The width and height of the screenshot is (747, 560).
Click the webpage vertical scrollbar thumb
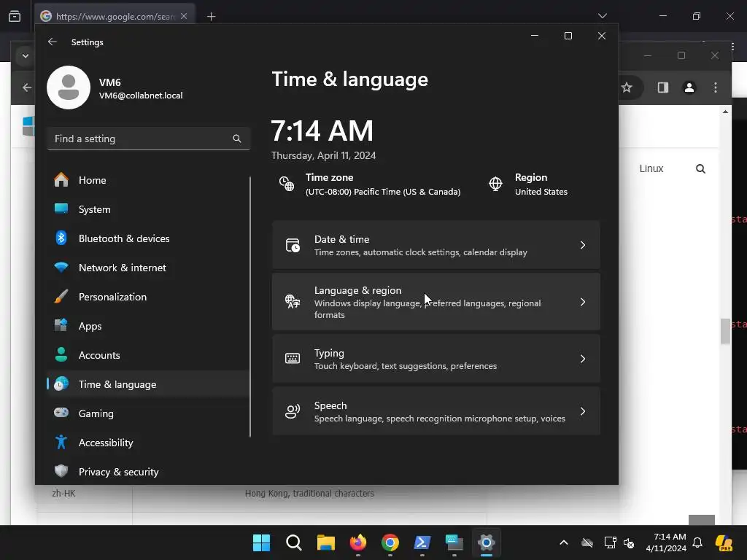(x=725, y=331)
